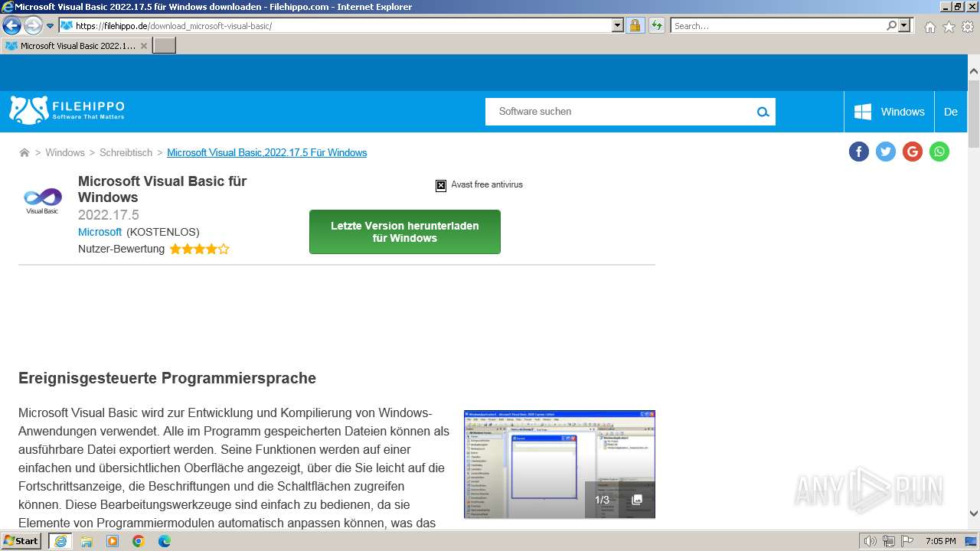The image size is (980, 551).
Task: Open the Tools gear icon
Action: pos(968,27)
